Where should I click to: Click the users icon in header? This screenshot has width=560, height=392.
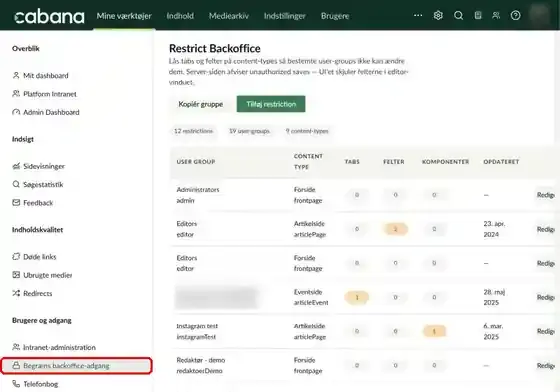(496, 15)
